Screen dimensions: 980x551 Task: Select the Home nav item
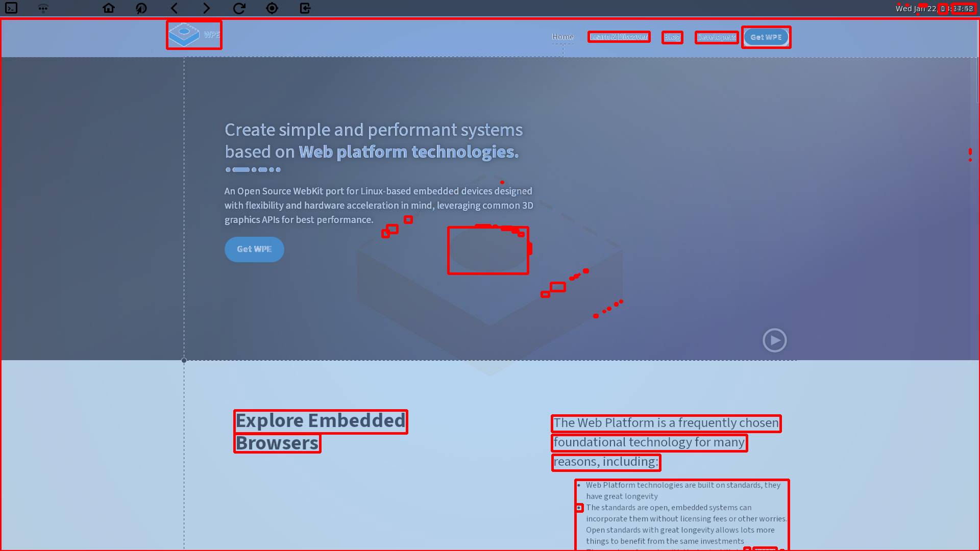tap(562, 37)
